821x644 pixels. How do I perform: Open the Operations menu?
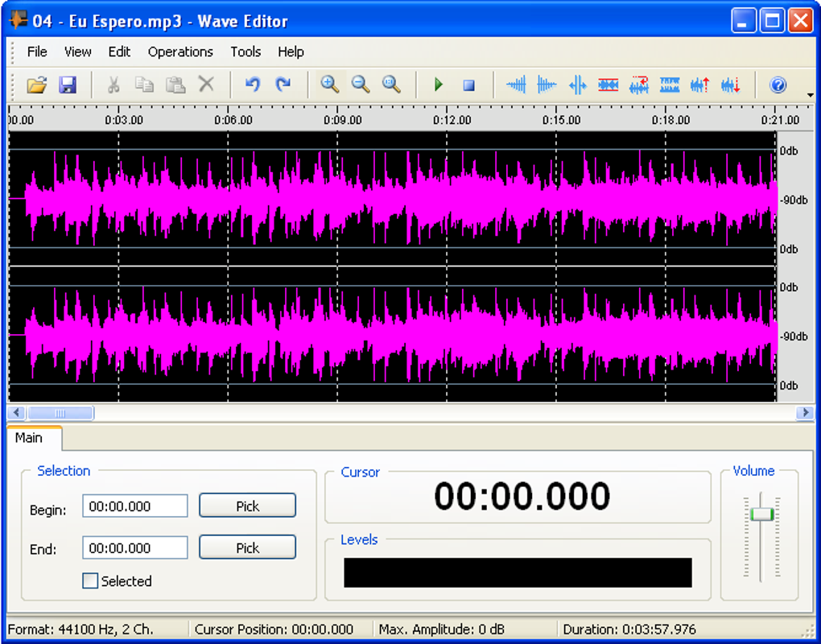click(x=180, y=52)
